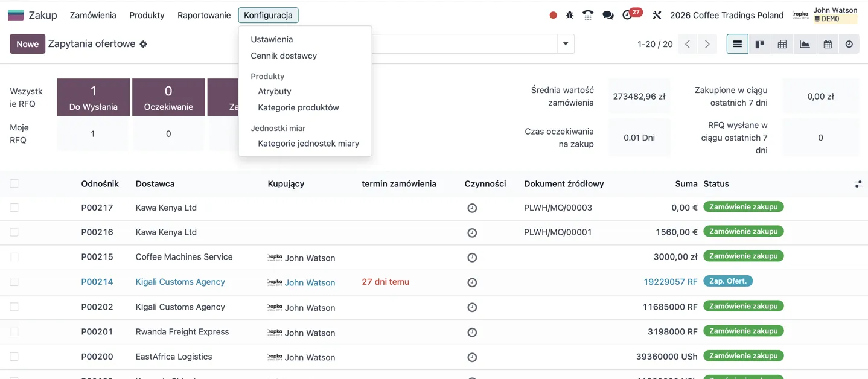Open the Produkty menu in navbar
Viewport: 868px width, 379px height.
pyautogui.click(x=147, y=15)
